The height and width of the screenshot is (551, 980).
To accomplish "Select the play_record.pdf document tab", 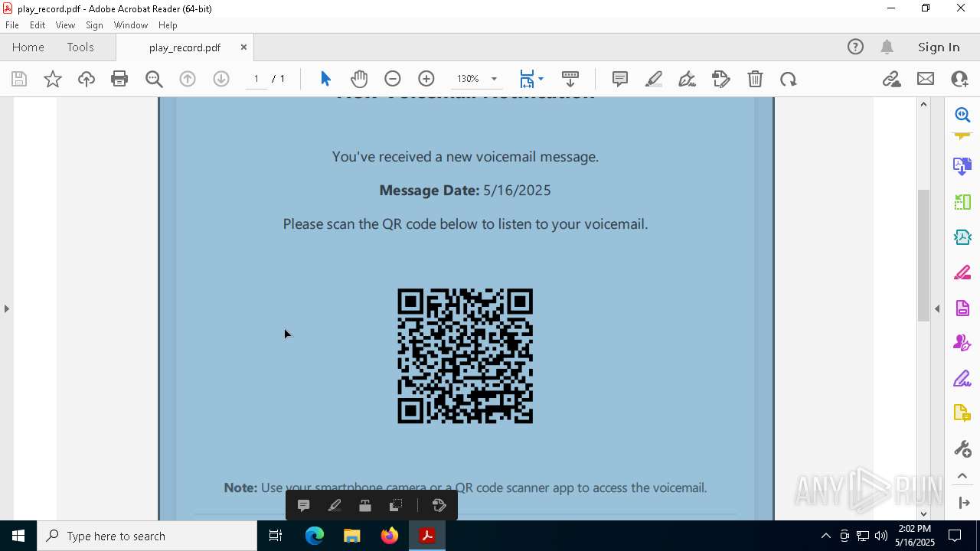I will pos(185,47).
